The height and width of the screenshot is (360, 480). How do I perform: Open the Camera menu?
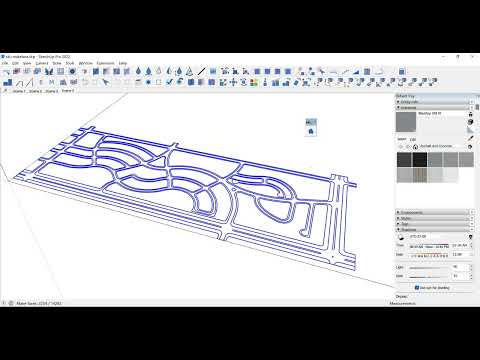point(42,63)
